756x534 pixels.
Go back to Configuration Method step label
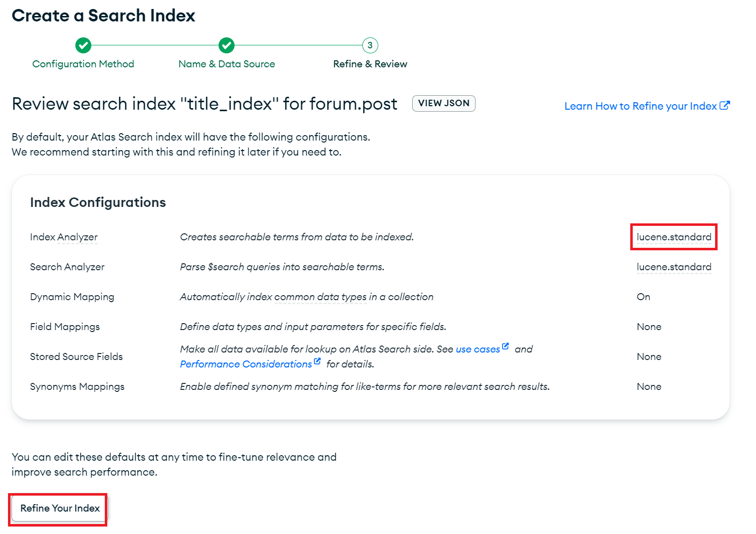click(83, 64)
